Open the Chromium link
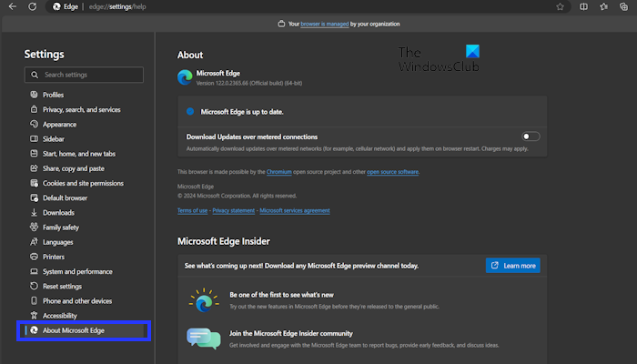This screenshot has width=637, height=364. (279, 172)
